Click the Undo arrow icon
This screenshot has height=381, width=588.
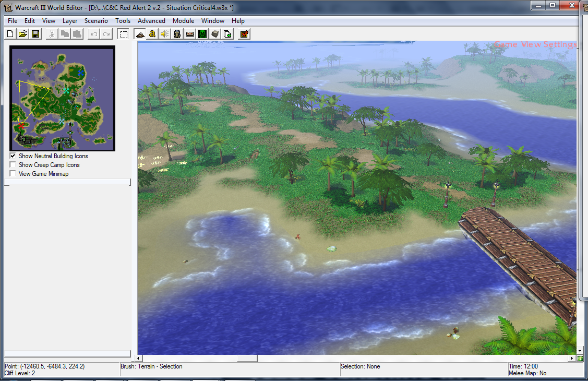[94, 34]
